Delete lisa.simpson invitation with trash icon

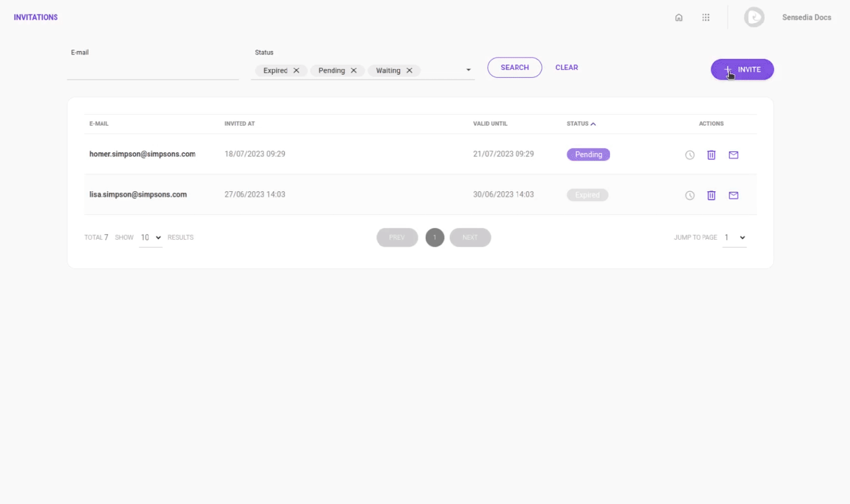(711, 196)
